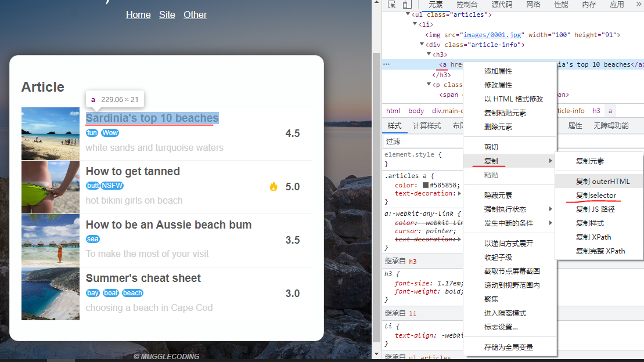Click the Summer's cheat sheet thumbnail
Screen dimensions: 644x362
point(51,294)
